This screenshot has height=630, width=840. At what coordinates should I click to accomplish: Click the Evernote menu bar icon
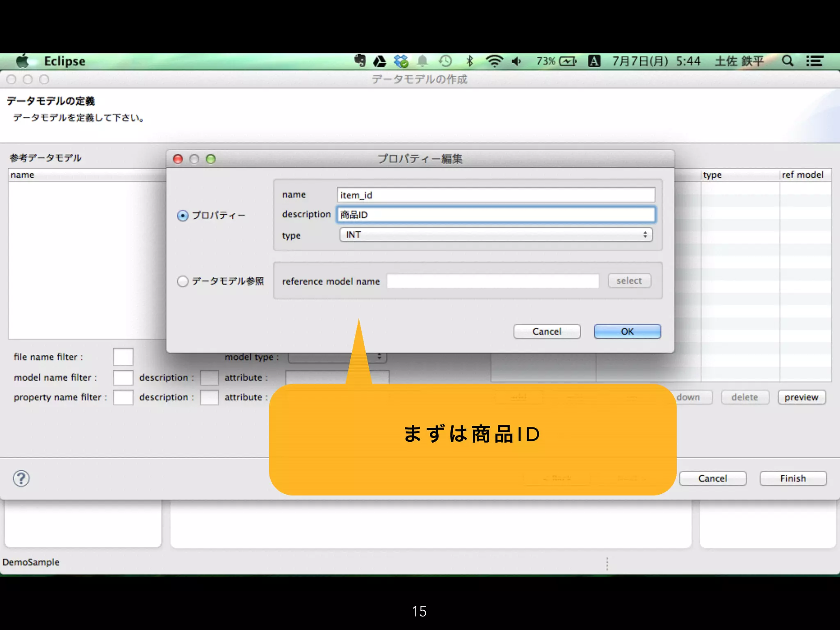(x=360, y=61)
